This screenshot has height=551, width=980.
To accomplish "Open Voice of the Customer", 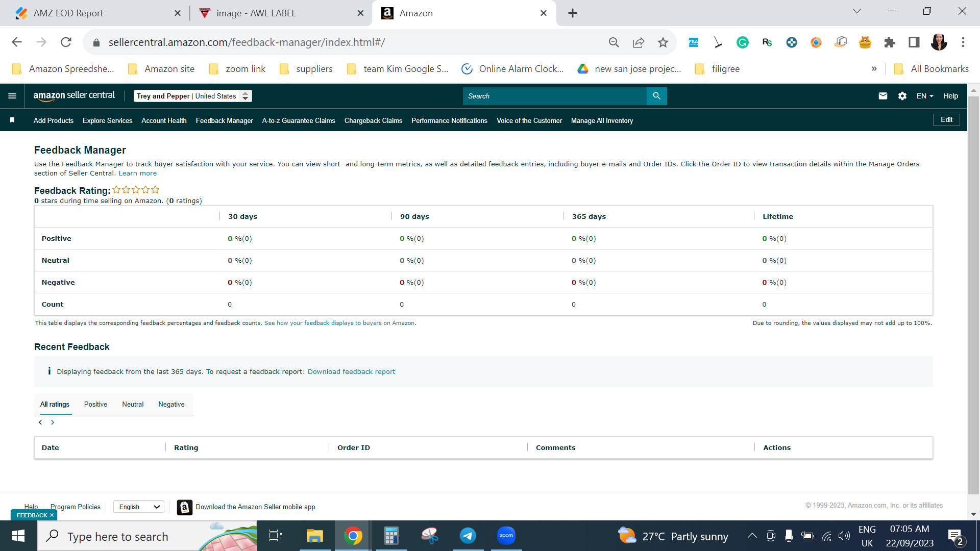I will 529,120.
